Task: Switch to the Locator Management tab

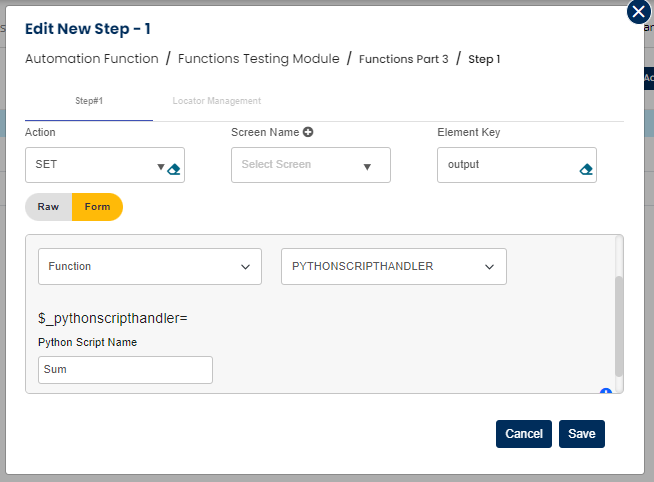Action: [x=216, y=101]
